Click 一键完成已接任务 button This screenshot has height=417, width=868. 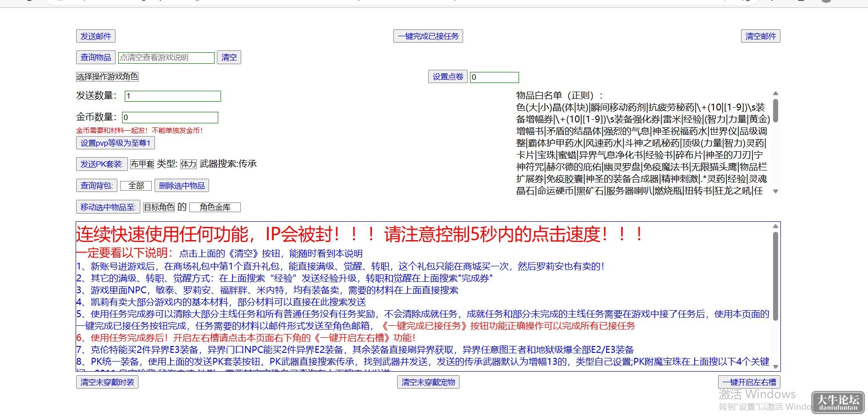click(428, 36)
